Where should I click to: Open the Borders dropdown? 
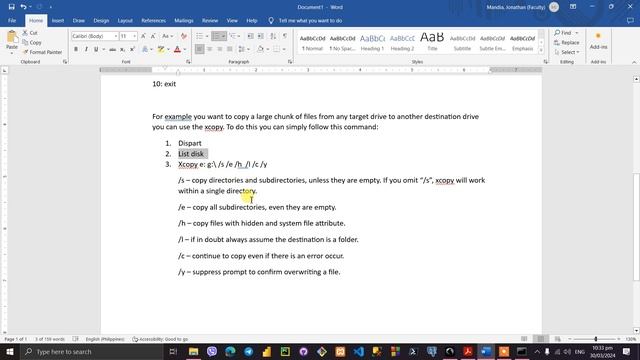284,49
